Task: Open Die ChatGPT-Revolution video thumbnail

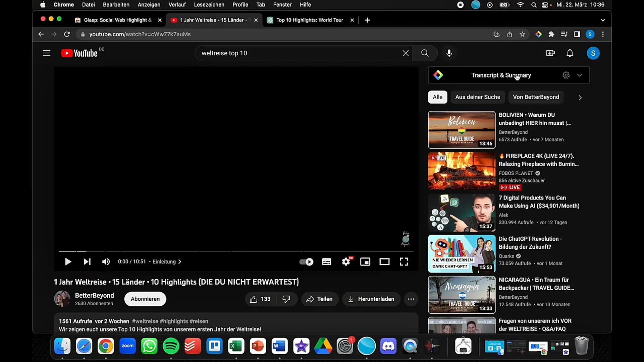Action: pyautogui.click(x=462, y=254)
